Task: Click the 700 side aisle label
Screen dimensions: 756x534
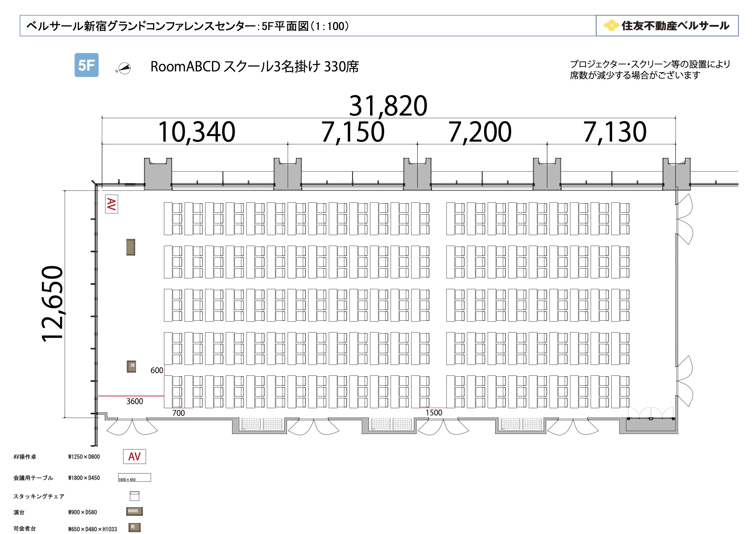Action: (x=178, y=413)
